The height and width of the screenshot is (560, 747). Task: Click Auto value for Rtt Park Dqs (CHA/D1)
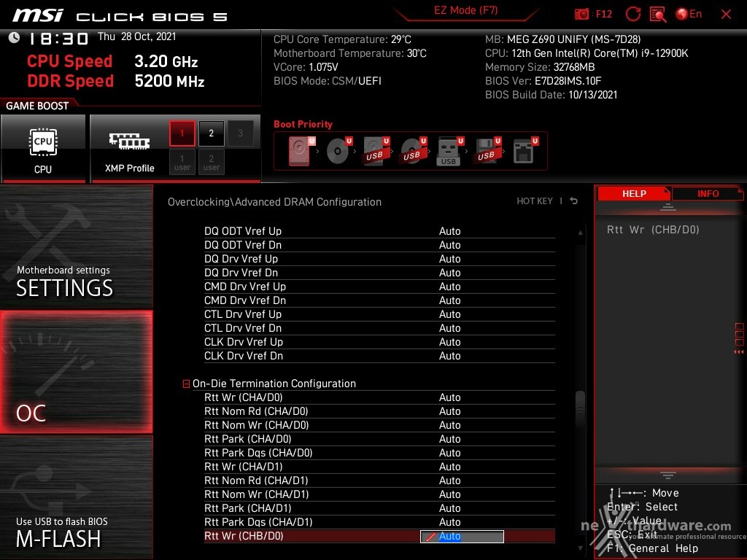point(449,522)
